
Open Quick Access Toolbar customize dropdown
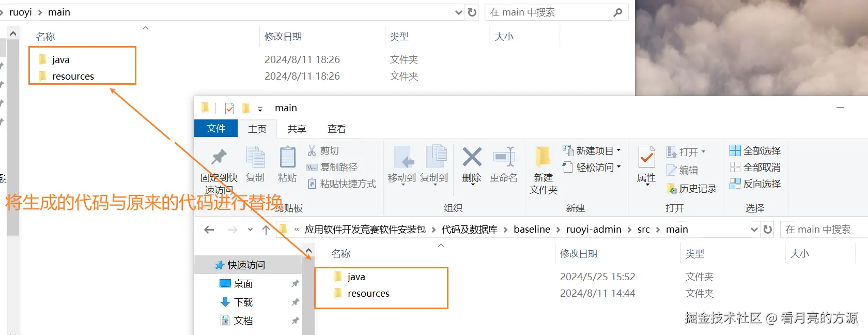(x=260, y=109)
